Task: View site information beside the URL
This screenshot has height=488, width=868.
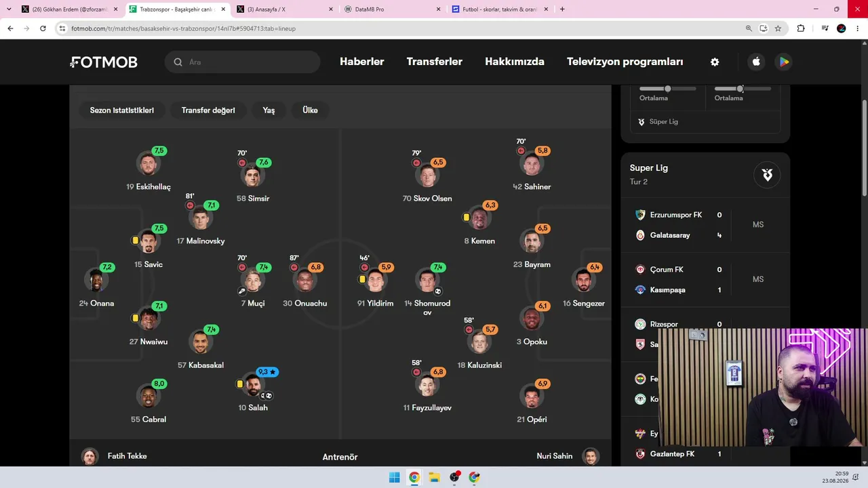Action: click(x=62, y=28)
